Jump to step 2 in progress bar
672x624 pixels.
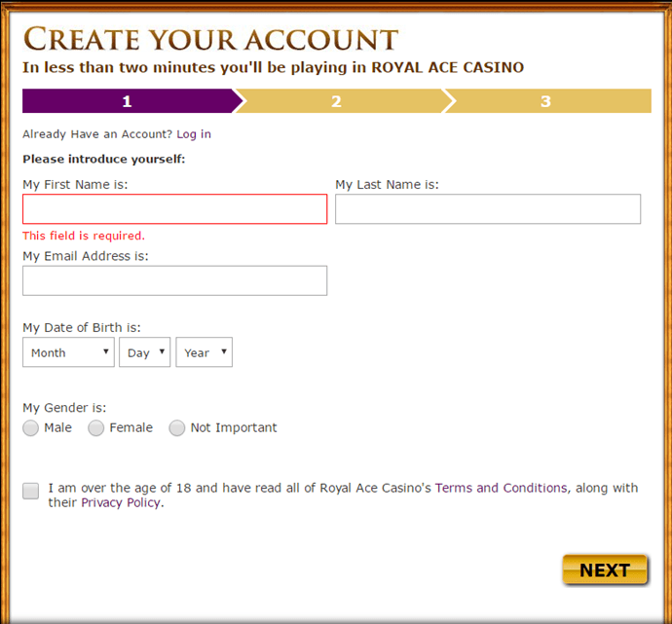(x=336, y=101)
